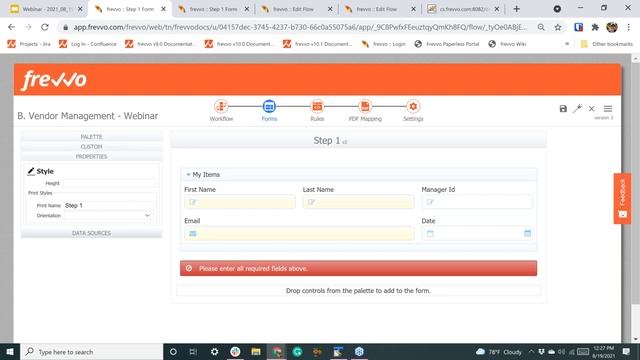640x360 pixels.
Task: Switch to the Webinar browser tab
Action: click(x=46, y=9)
